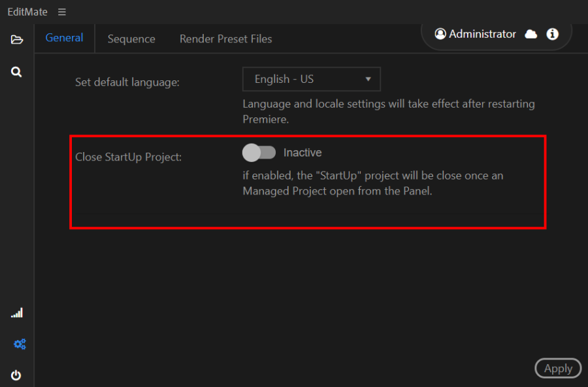The width and height of the screenshot is (588, 387).
Task: Enable the Close StartUp Project toggle
Action: point(259,153)
